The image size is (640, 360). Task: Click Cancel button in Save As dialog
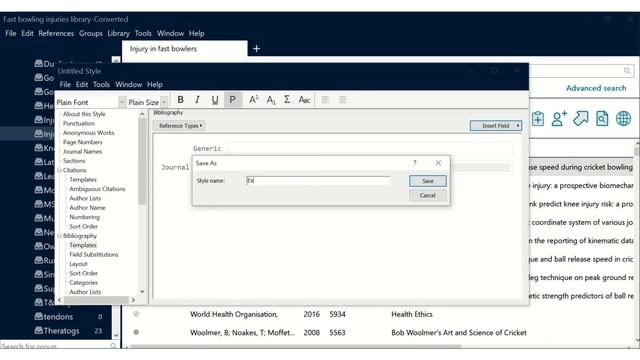coord(428,196)
